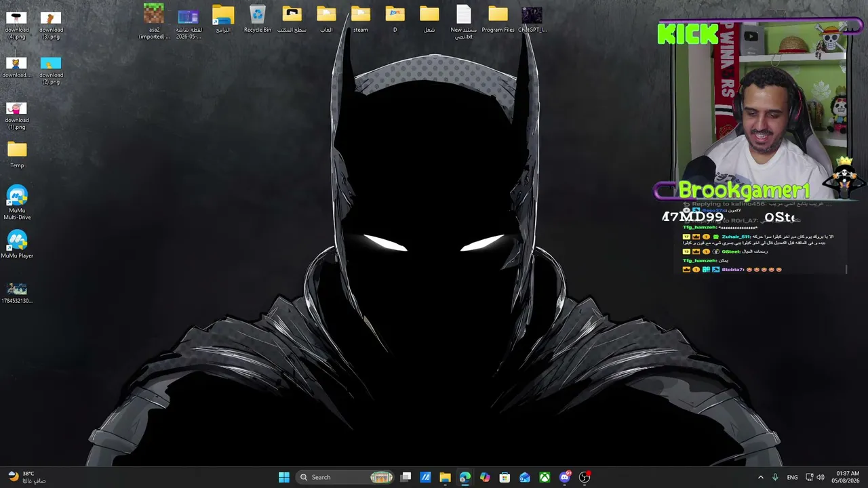Open the New مستند نصي.txt file
Image resolution: width=868 pixels, height=488 pixels.
click(x=464, y=22)
